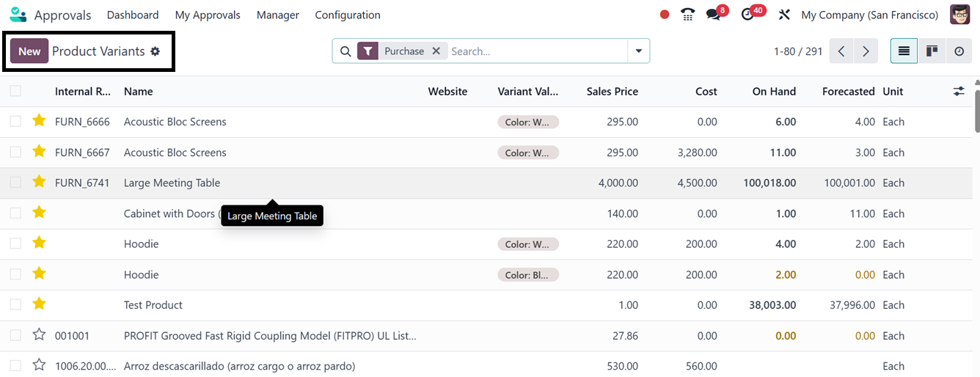
Task: Switch to kanban view
Action: point(932,51)
